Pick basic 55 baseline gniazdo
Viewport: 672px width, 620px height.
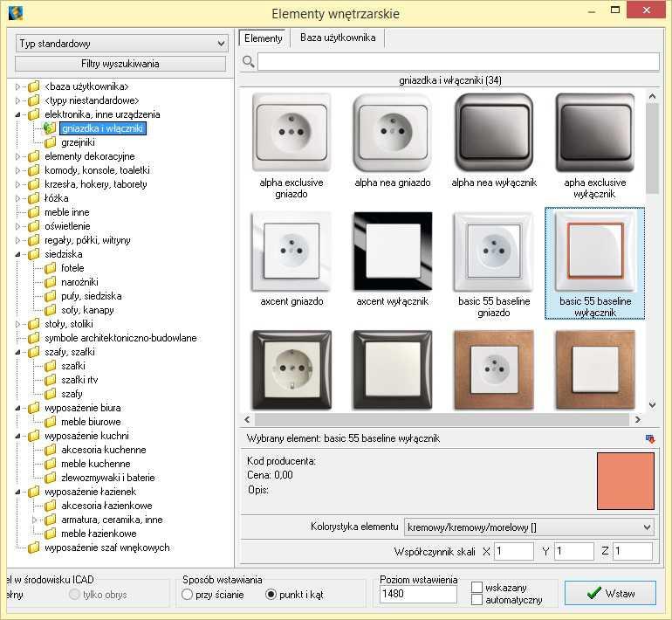(494, 251)
